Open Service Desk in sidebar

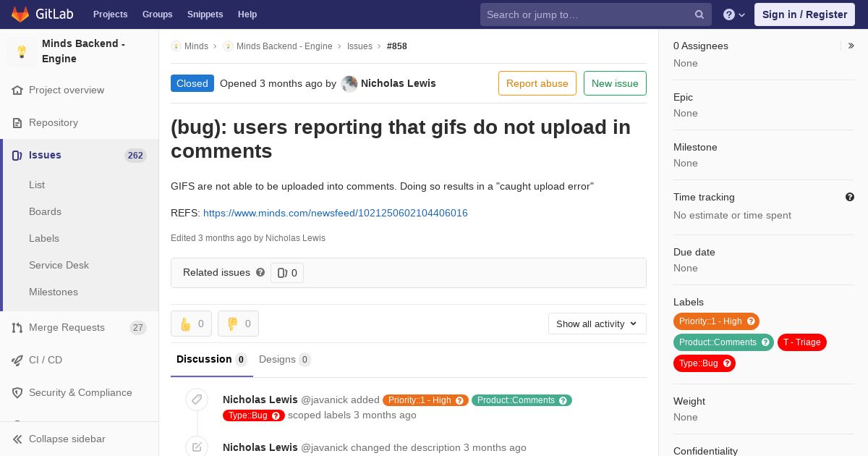point(59,265)
